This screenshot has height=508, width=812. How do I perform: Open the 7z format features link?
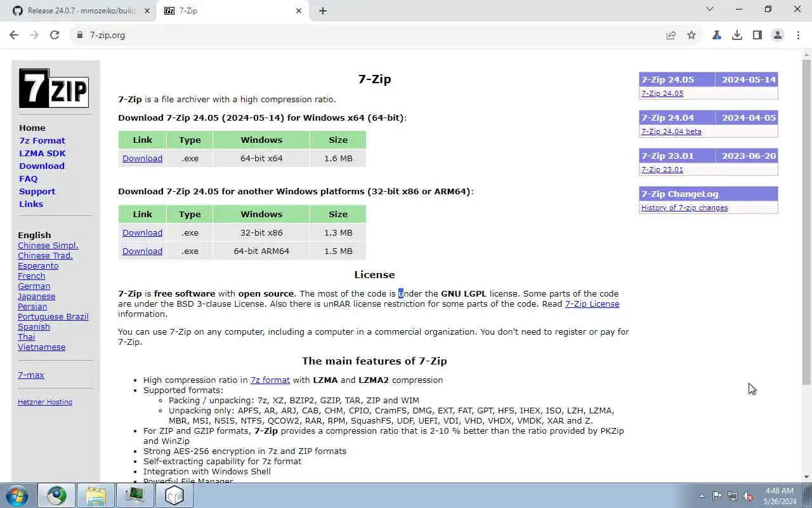pos(270,380)
